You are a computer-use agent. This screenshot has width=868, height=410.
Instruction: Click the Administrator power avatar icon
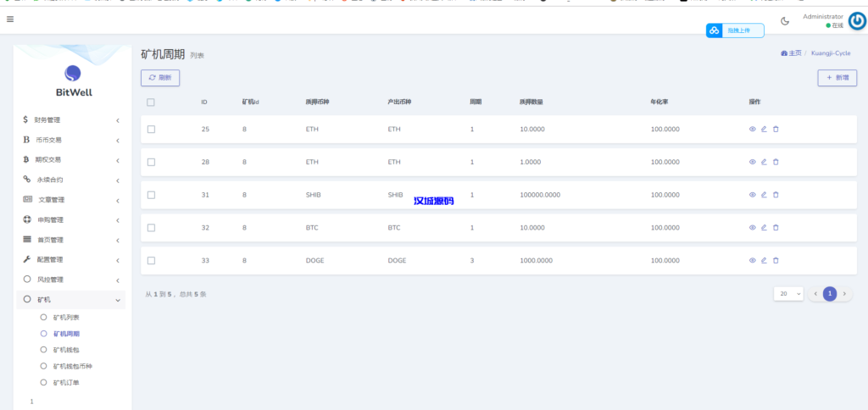pyautogui.click(x=856, y=21)
